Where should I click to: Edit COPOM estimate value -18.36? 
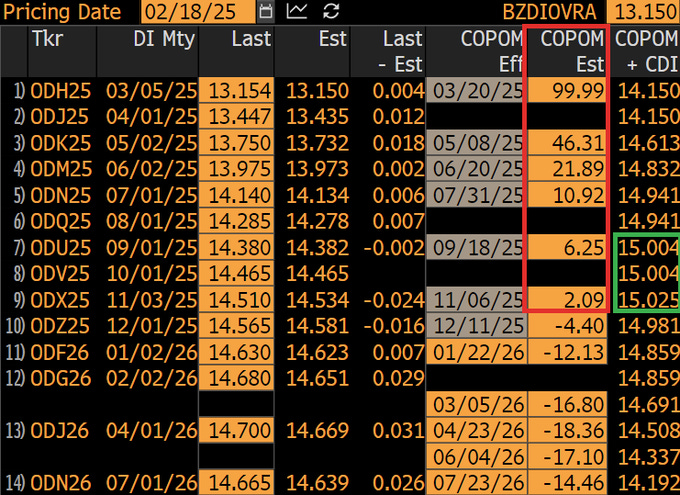[x=567, y=430]
